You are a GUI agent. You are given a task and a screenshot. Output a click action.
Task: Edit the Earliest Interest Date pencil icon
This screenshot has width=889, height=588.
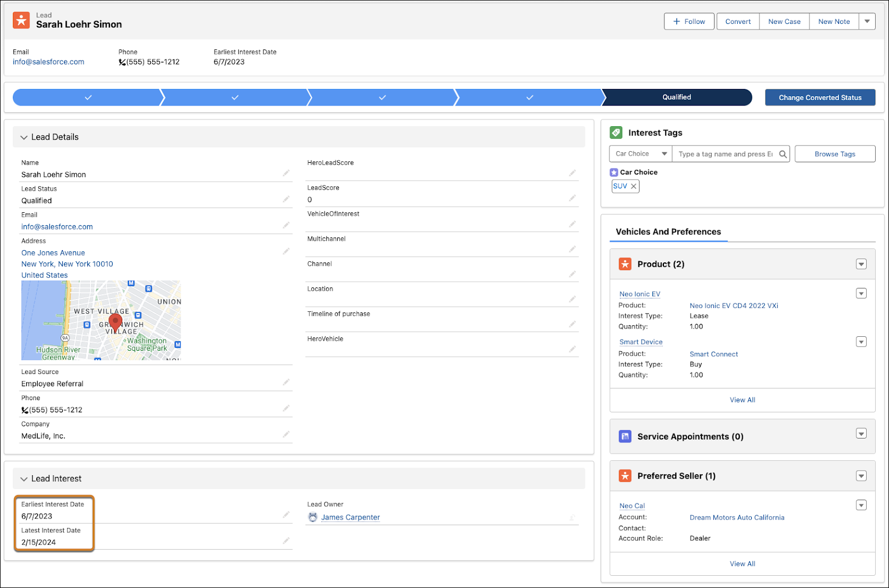pyautogui.click(x=286, y=515)
